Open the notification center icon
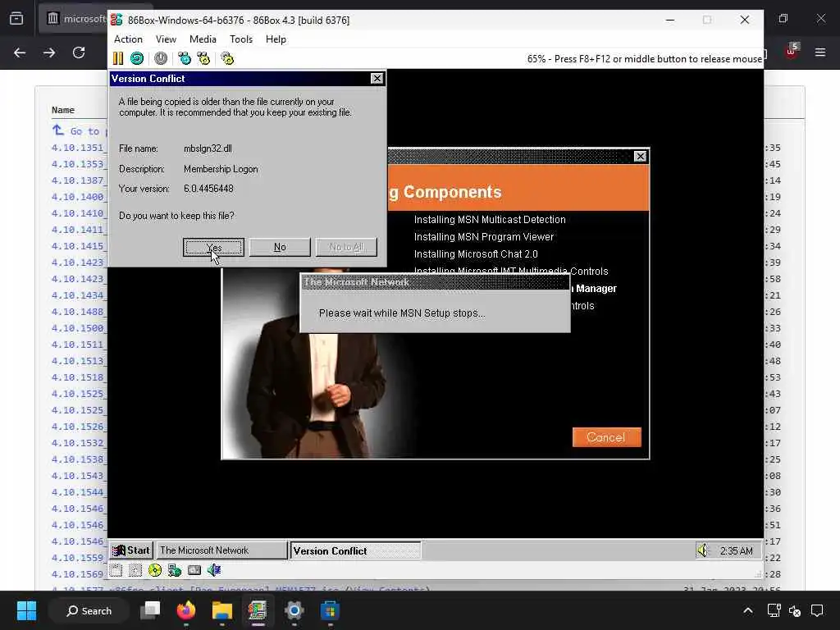 tap(817, 610)
